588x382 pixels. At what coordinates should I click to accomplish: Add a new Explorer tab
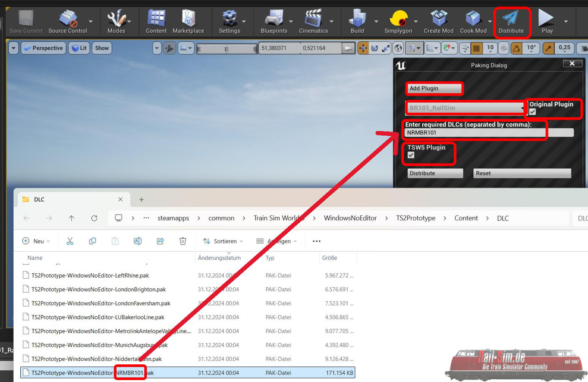[x=141, y=199]
